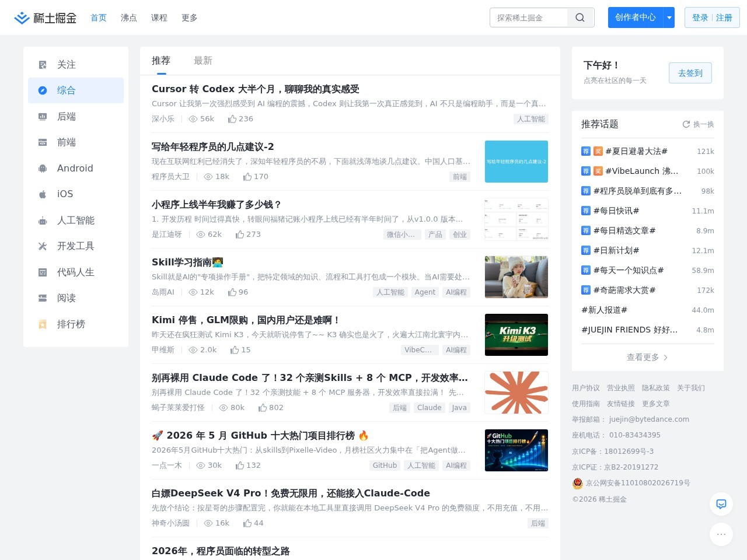Like the 小程序上线半年 article
The width and height of the screenshot is (747, 560).
coord(240,235)
